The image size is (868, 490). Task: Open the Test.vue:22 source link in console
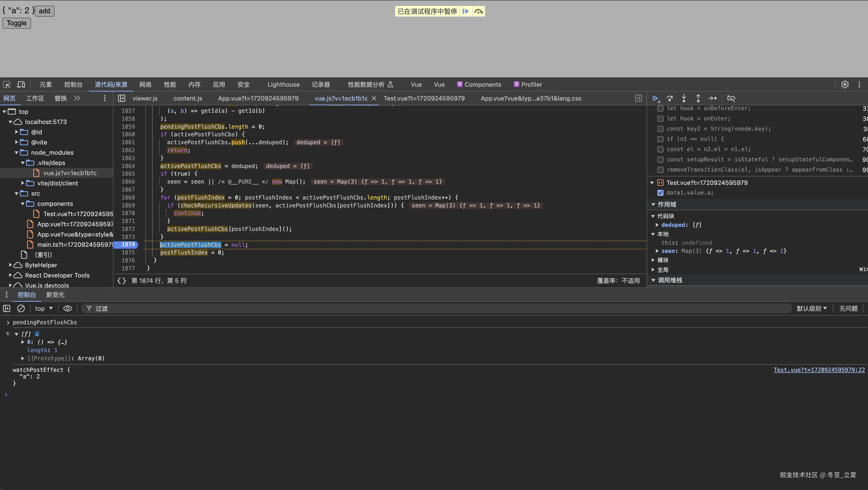(819, 370)
